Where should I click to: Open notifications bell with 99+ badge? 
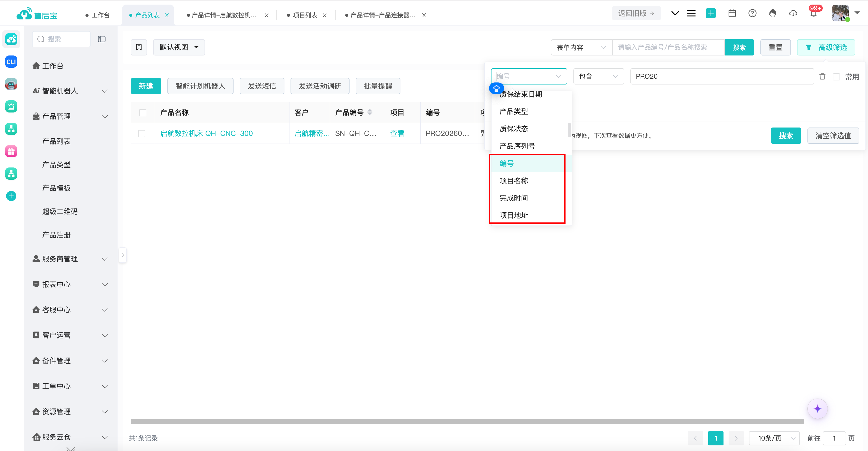[x=813, y=13]
